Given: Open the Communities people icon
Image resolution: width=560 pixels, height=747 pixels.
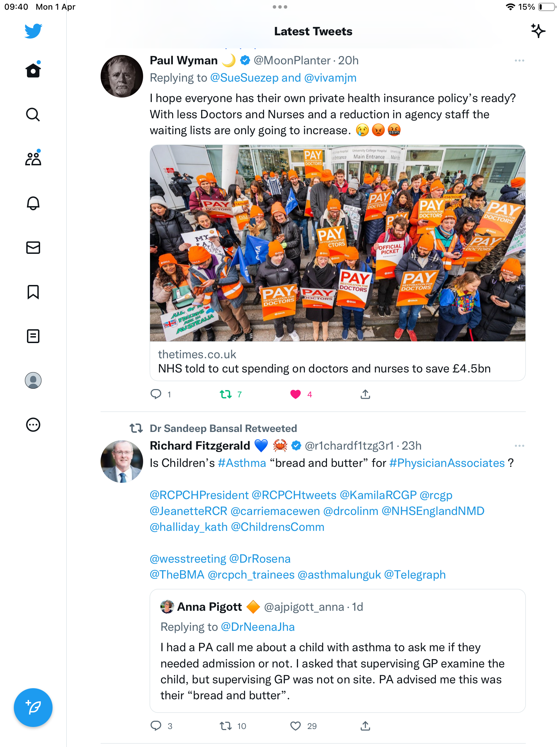Looking at the screenshot, I should (x=33, y=158).
